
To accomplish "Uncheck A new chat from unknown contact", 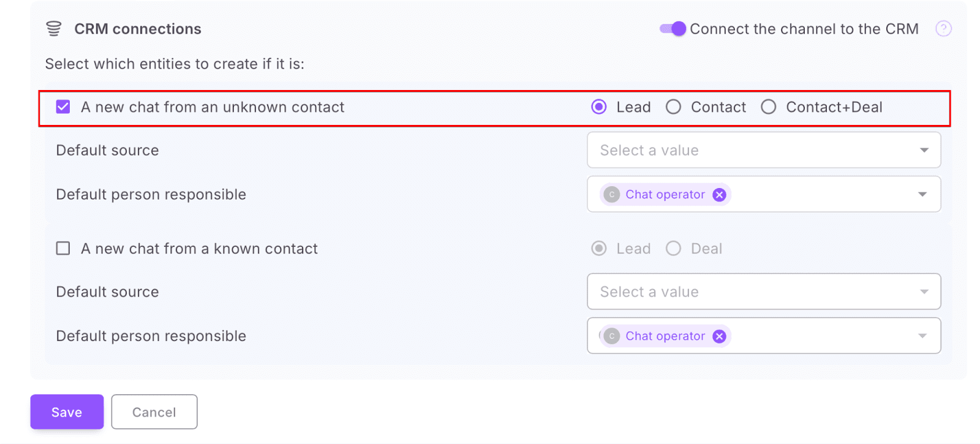I will tap(63, 107).
